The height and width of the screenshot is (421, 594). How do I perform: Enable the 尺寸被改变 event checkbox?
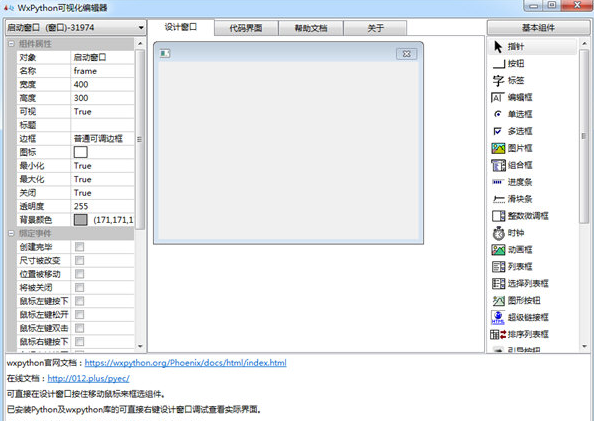point(80,260)
